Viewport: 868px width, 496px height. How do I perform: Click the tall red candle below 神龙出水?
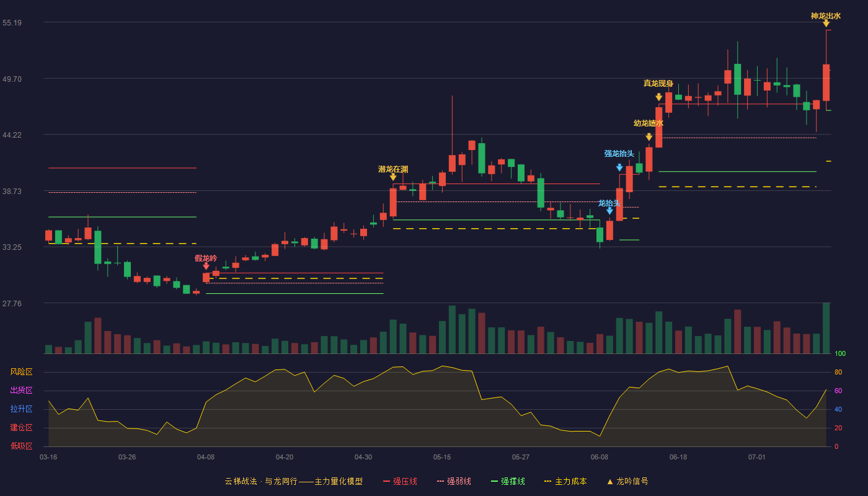(x=826, y=82)
